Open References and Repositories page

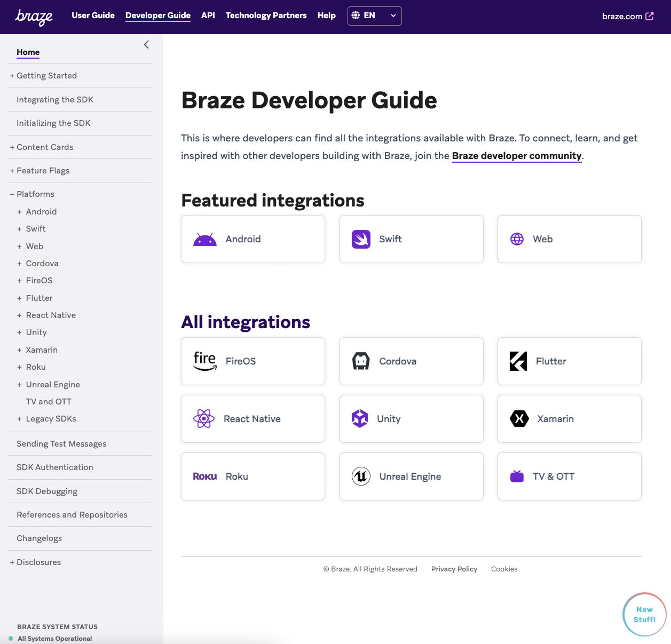tap(72, 515)
